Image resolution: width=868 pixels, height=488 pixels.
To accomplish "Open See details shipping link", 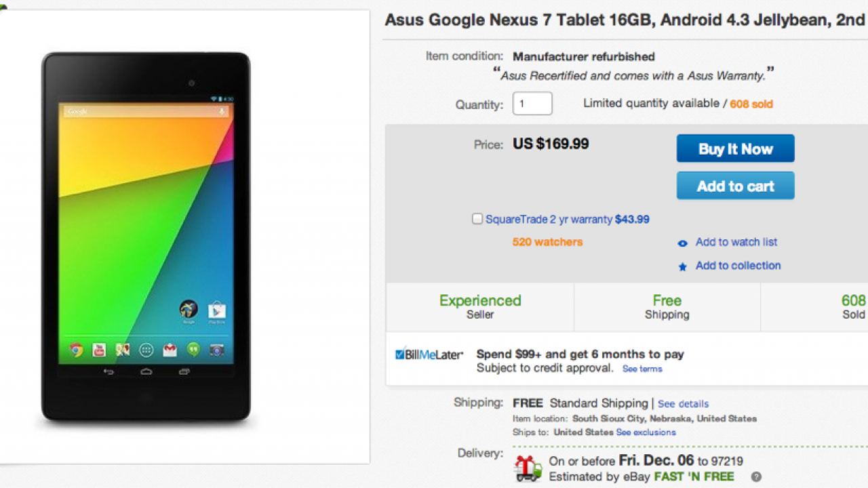I will pyautogui.click(x=683, y=404).
